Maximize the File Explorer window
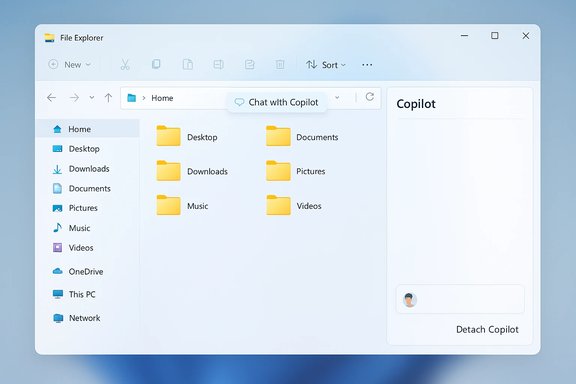This screenshot has width=576, height=384. pos(495,36)
